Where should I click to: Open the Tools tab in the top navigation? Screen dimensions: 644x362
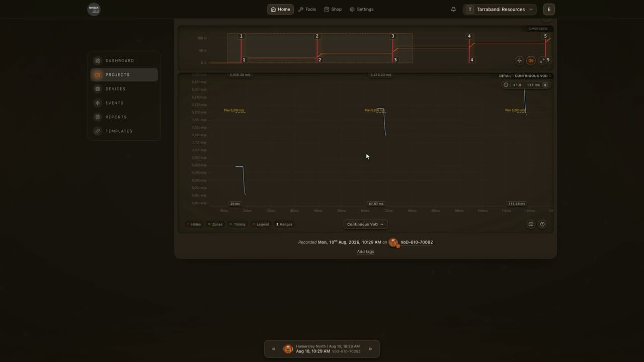tap(307, 9)
